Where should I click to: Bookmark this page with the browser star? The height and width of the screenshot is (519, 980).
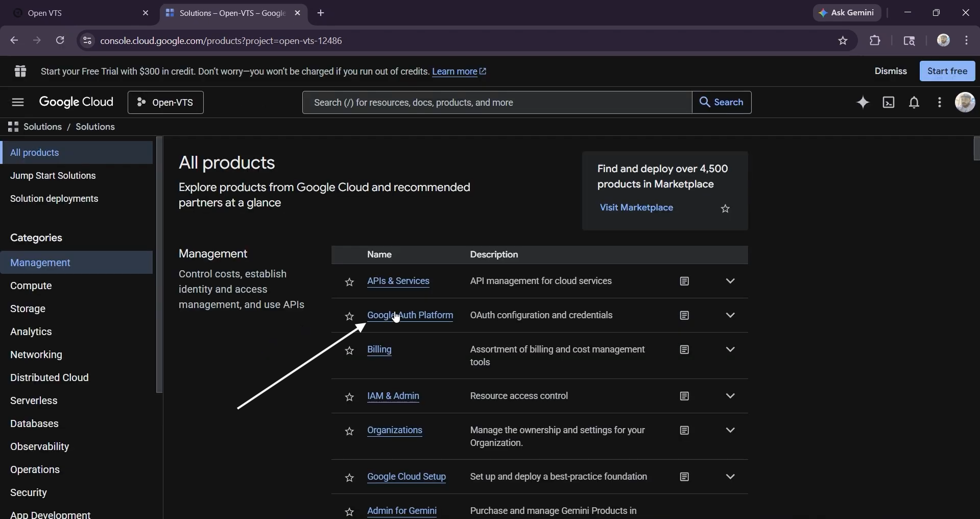click(x=843, y=41)
